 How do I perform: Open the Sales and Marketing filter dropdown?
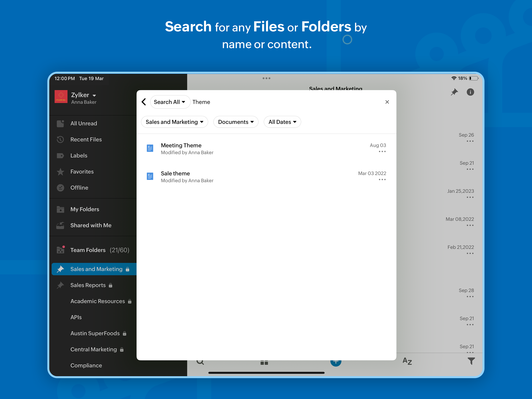point(174,122)
